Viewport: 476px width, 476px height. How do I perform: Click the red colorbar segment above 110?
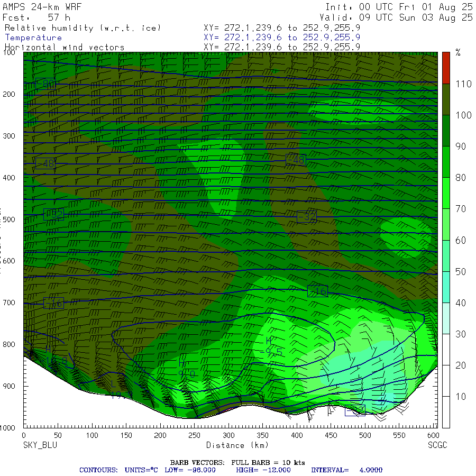pos(446,68)
